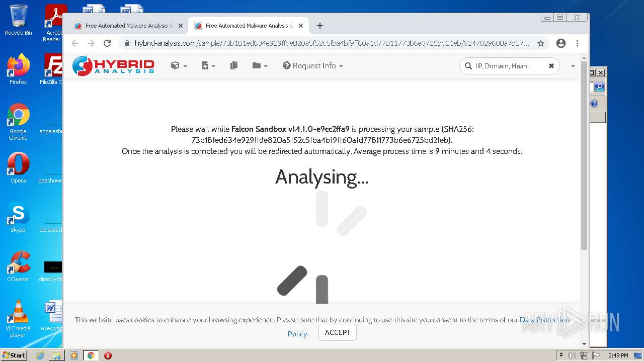Clear the search field with X
The width and height of the screenshot is (644, 362).
point(551,66)
